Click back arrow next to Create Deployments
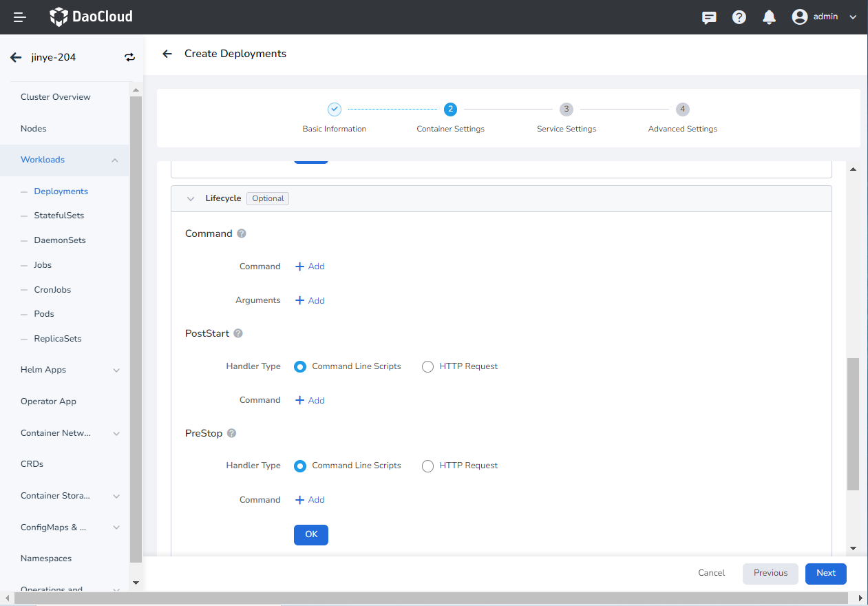868x606 pixels. pyautogui.click(x=167, y=54)
